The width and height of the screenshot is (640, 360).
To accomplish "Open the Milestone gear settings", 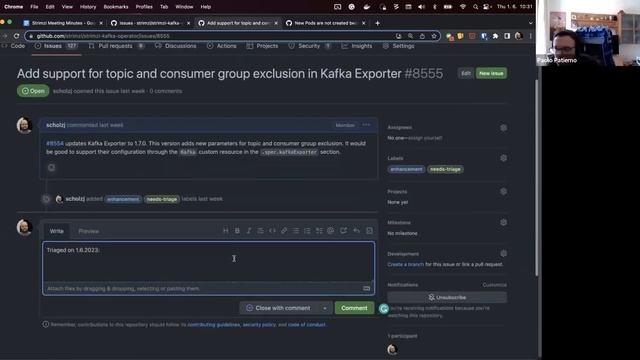I will point(504,222).
